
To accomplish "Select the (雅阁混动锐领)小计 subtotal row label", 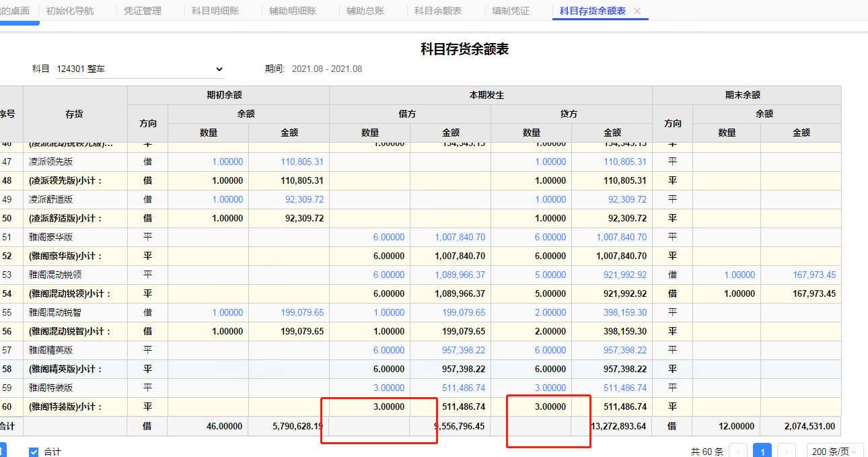I will pyautogui.click(x=70, y=293).
